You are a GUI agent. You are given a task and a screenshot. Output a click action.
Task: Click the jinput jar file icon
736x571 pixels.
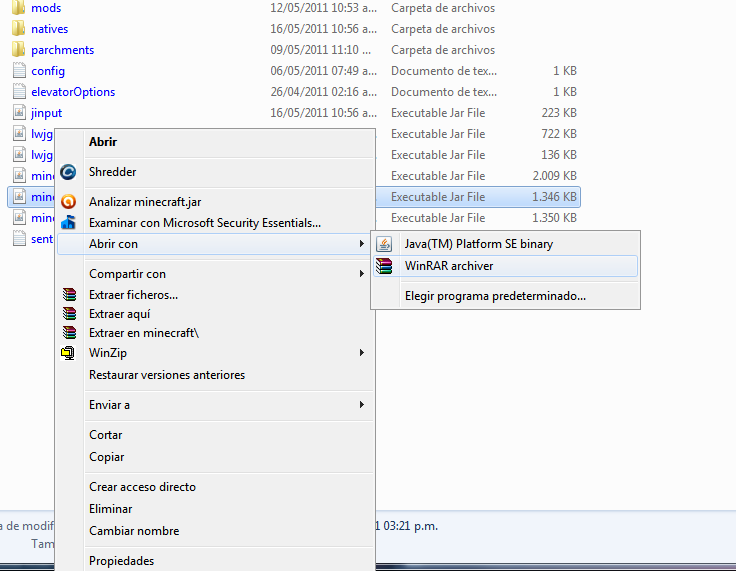[19, 113]
